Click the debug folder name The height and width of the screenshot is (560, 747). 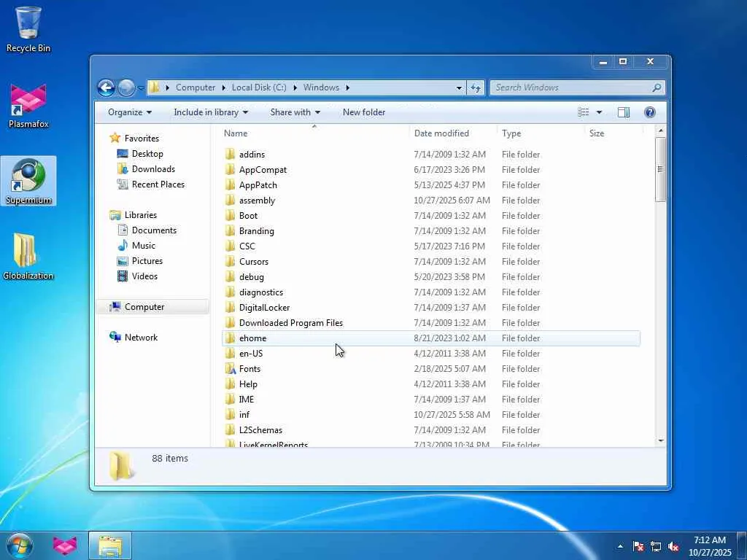(x=252, y=277)
